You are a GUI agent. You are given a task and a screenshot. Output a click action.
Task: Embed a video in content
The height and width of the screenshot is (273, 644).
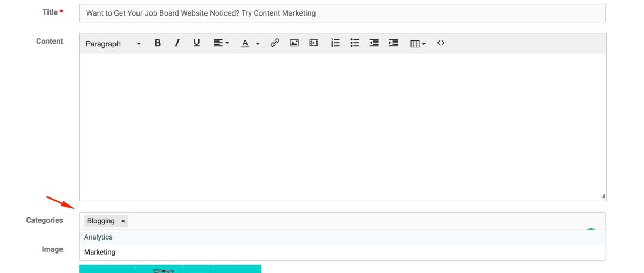[x=314, y=43]
